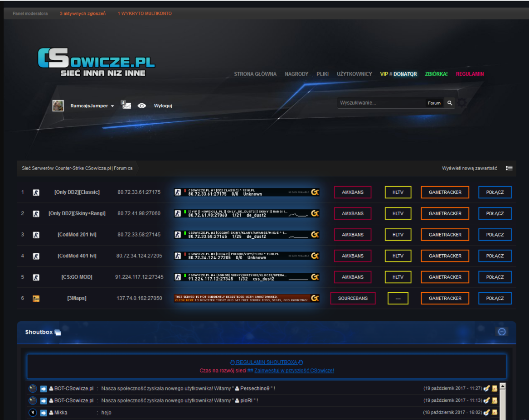Open ZBIÓRKA! menu item
The height and width of the screenshot is (420, 529).
point(436,74)
